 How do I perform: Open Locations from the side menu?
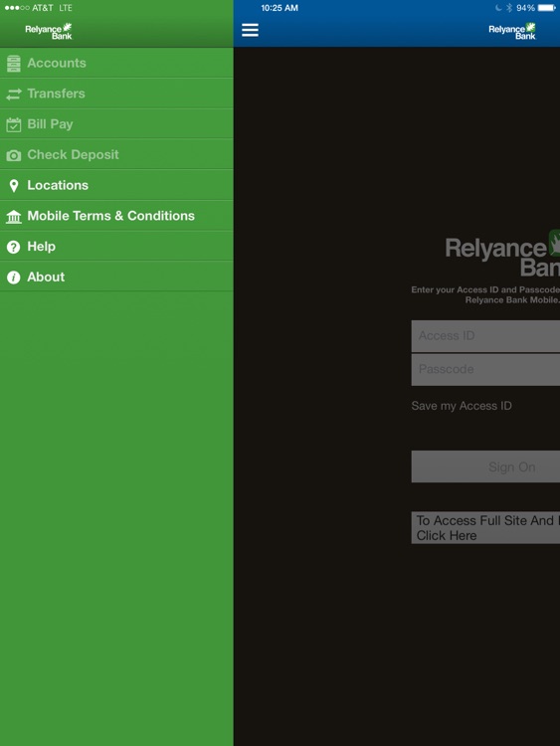[x=116, y=185]
